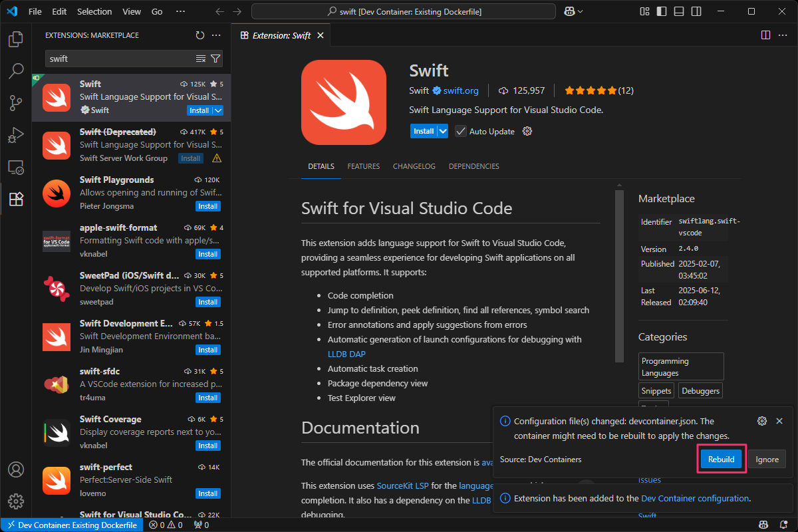Viewport: 798px width, 532px height.
Task: Click the Ignore button
Action: 767,459
